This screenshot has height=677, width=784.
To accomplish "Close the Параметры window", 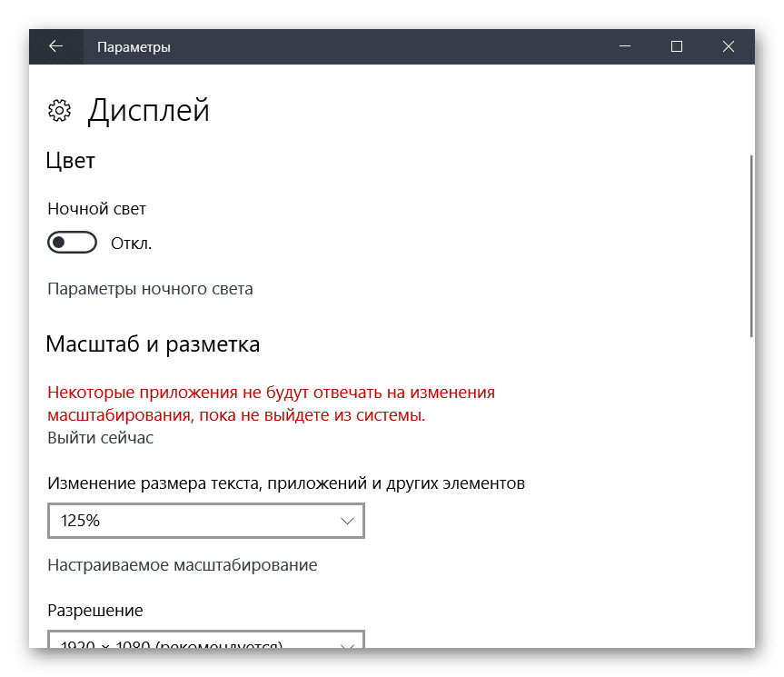I will click(x=729, y=46).
